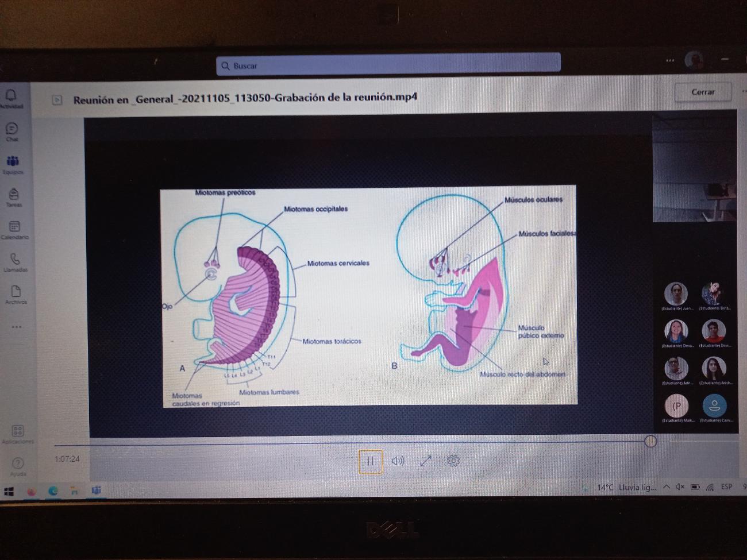Screen dimensions: 747x560
Task: Click the Cerrar button
Action: [703, 92]
